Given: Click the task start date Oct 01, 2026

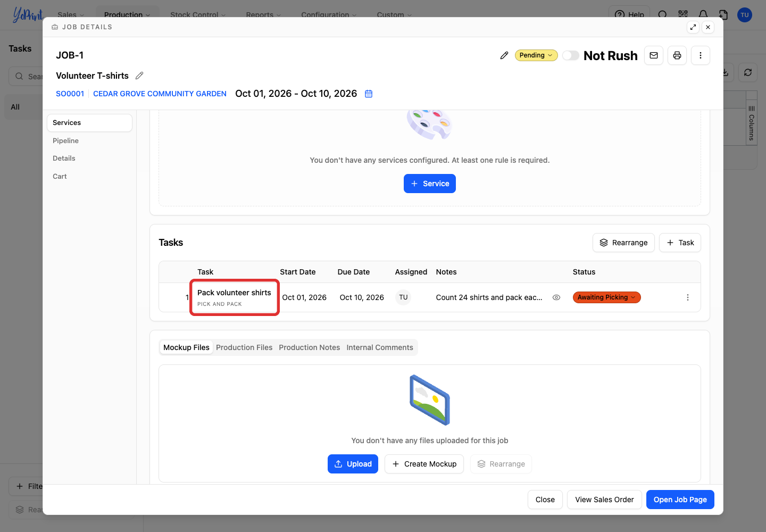Looking at the screenshot, I should (x=304, y=297).
